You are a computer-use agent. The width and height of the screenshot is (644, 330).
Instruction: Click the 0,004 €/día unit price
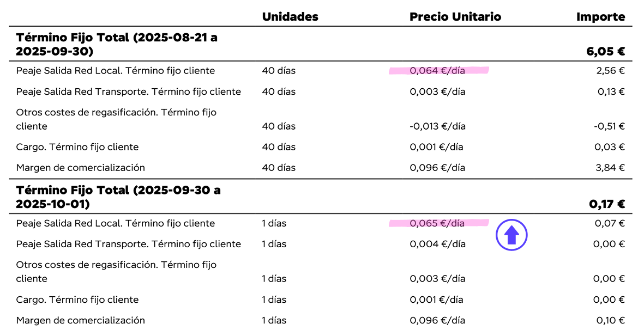click(x=437, y=244)
